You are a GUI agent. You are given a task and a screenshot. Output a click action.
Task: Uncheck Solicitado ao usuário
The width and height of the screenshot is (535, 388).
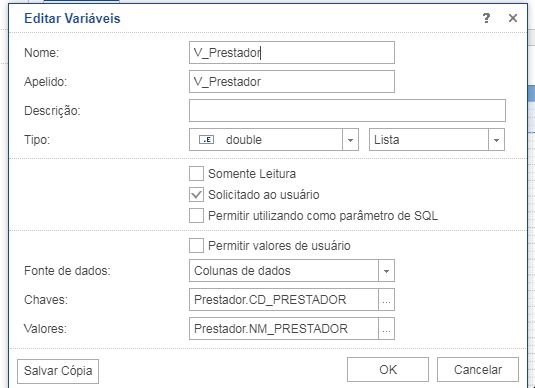tap(197, 195)
